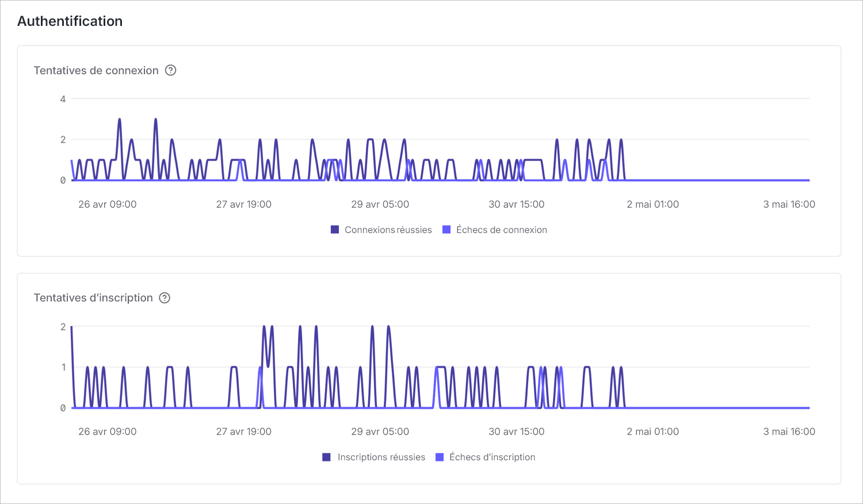Click the Échecs de connexion legend label

pos(502,230)
